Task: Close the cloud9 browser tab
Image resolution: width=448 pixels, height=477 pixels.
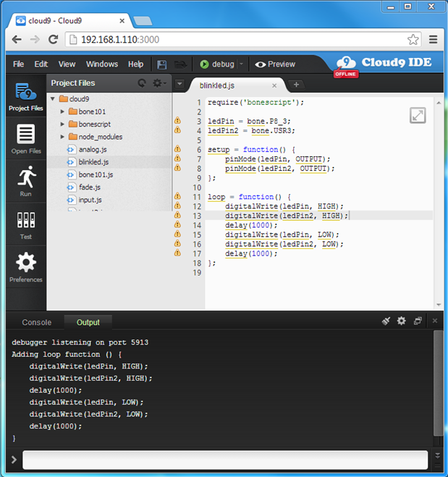Action: [122, 21]
